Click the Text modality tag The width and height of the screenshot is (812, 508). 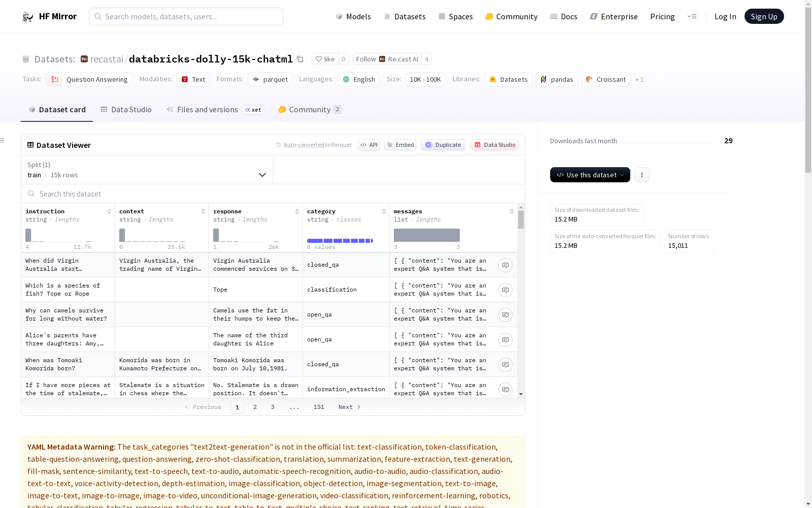[x=193, y=79]
